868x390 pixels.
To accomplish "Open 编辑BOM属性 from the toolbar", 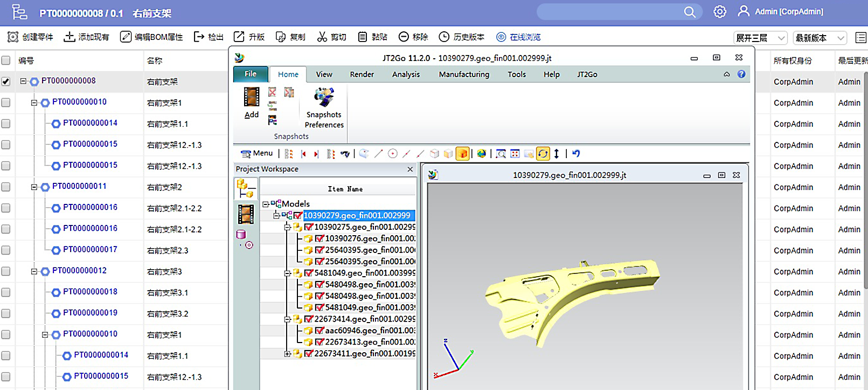I will pos(151,37).
